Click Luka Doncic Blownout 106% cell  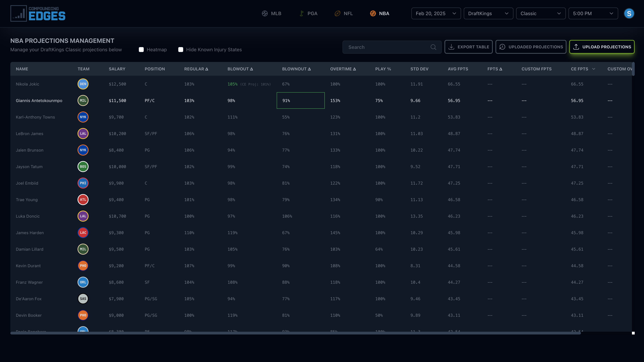(287, 216)
